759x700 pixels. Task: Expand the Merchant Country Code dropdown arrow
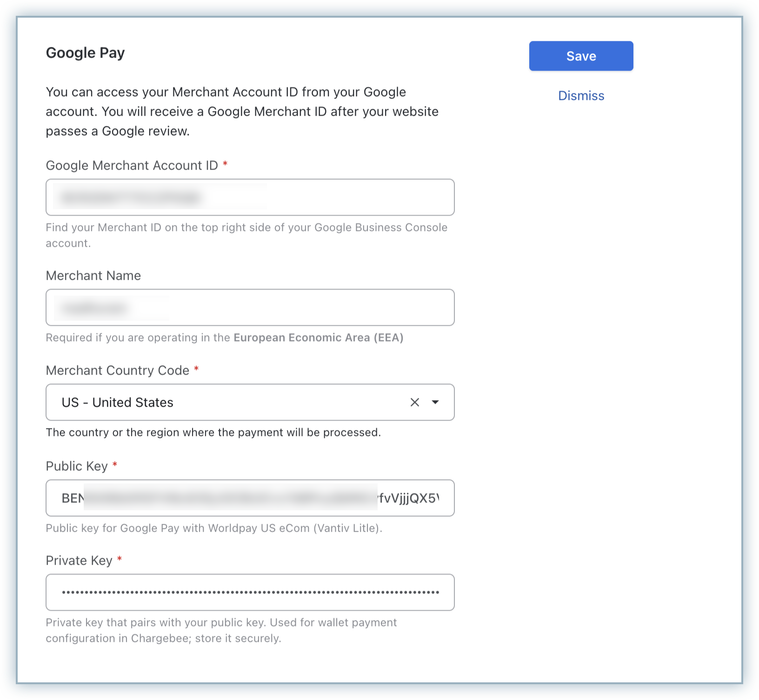point(435,402)
